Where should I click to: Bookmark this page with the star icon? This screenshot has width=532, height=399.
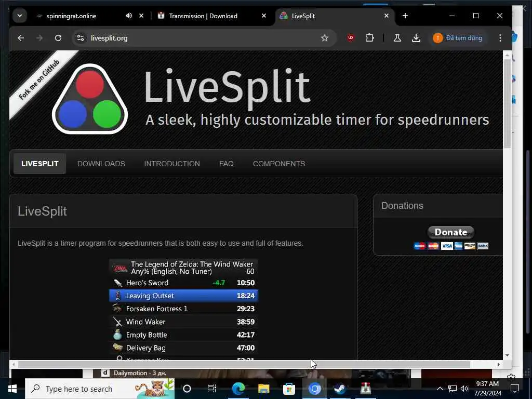coord(325,38)
